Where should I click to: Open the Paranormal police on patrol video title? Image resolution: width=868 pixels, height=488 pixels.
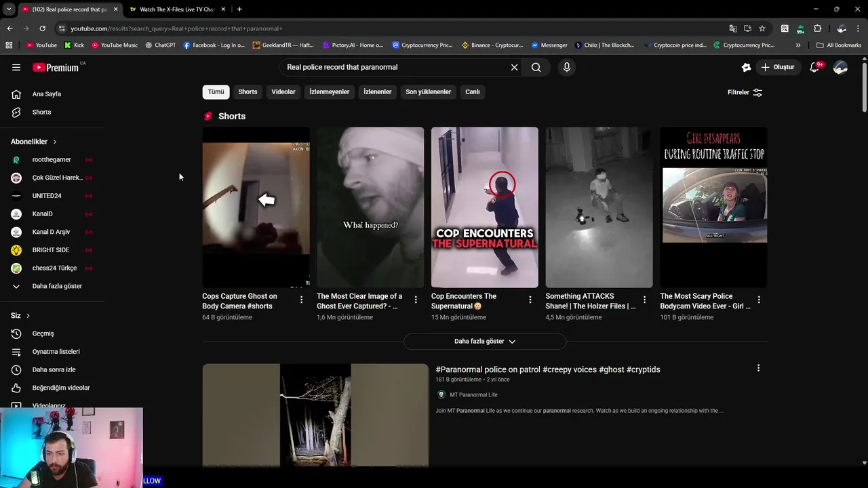pyautogui.click(x=548, y=369)
